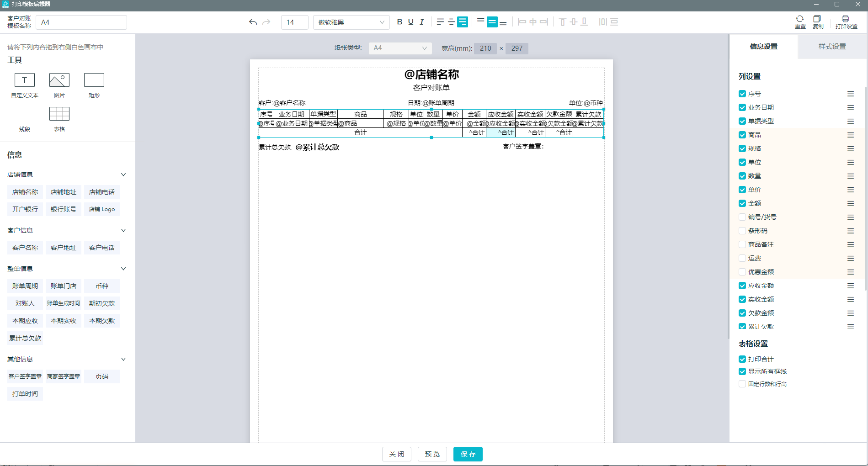Collapse the 其他信息 section
This screenshot has height=466, width=868.
point(123,359)
